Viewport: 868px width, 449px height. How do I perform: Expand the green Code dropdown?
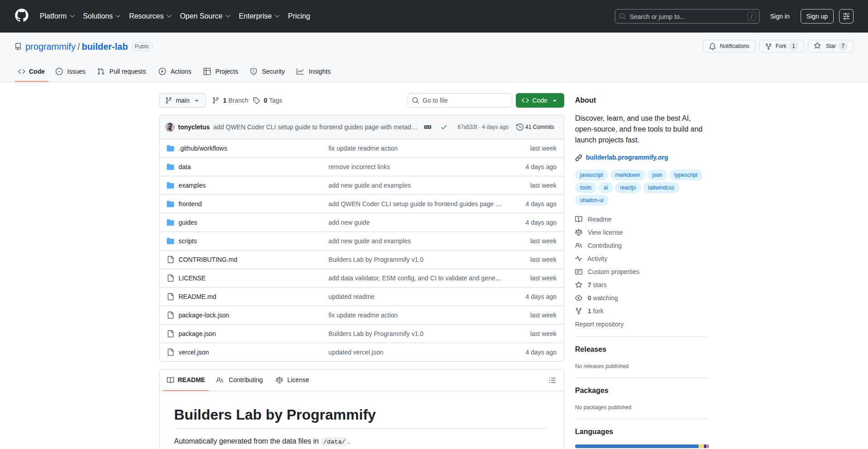[x=539, y=100]
